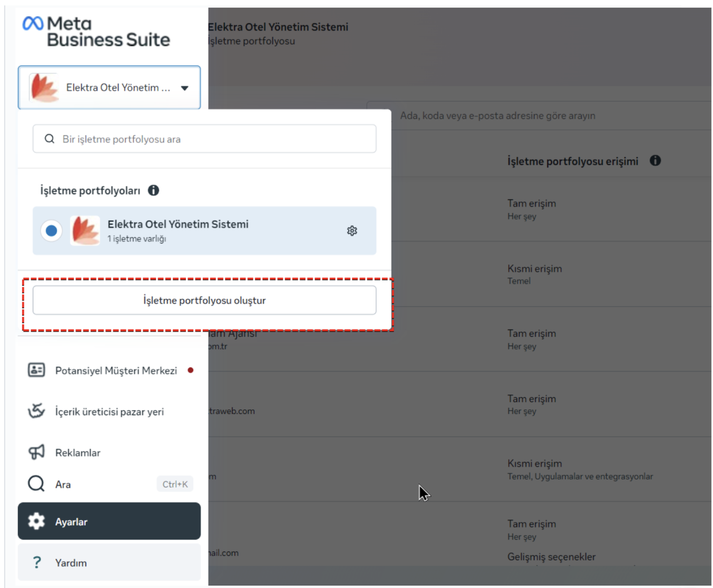Click info icon beside İşletme portfolyosu erişimi
Screen dimensions: 713x588
click(655, 160)
